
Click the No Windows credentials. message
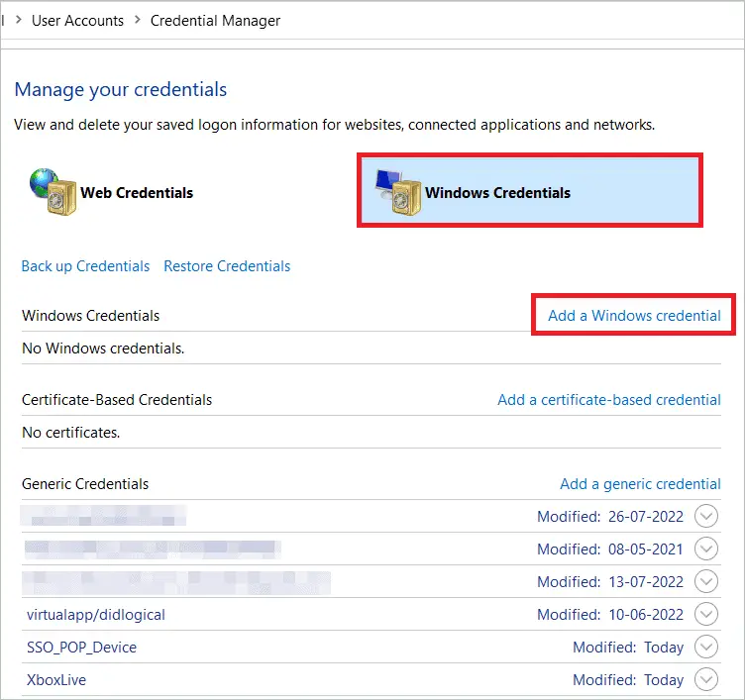103,349
